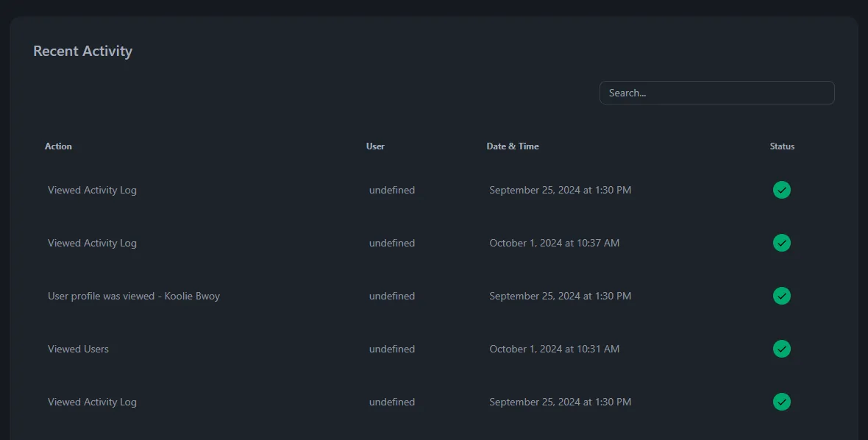
Task: Sort by the User column header
Action: click(x=375, y=146)
